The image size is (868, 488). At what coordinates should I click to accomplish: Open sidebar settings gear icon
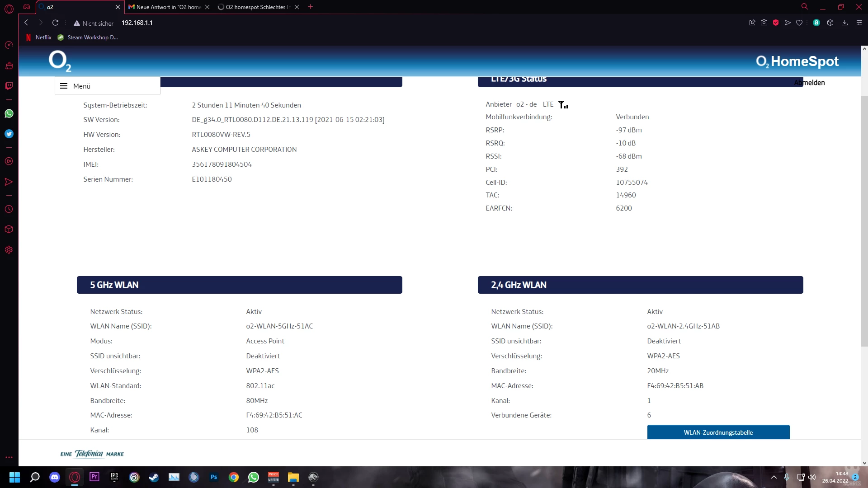[9, 250]
